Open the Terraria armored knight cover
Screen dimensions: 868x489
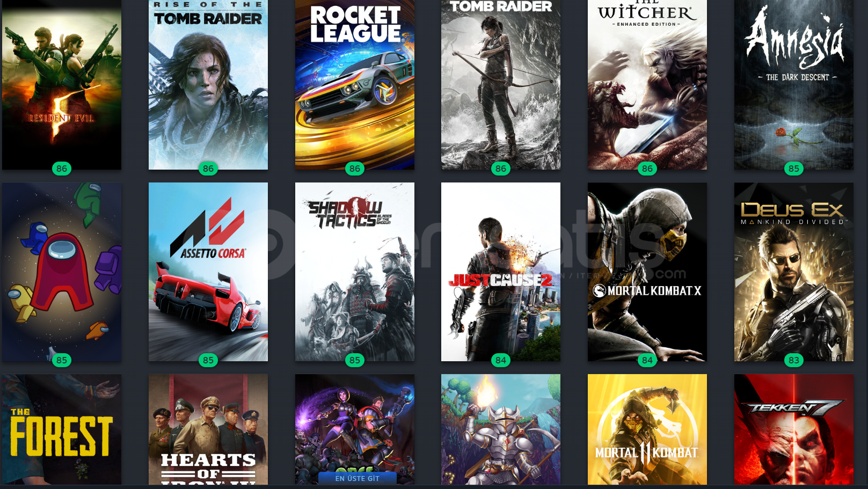tap(501, 429)
